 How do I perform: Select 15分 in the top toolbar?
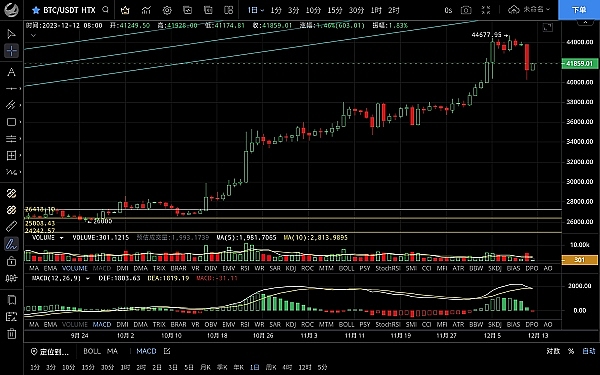pyautogui.click(x=335, y=10)
